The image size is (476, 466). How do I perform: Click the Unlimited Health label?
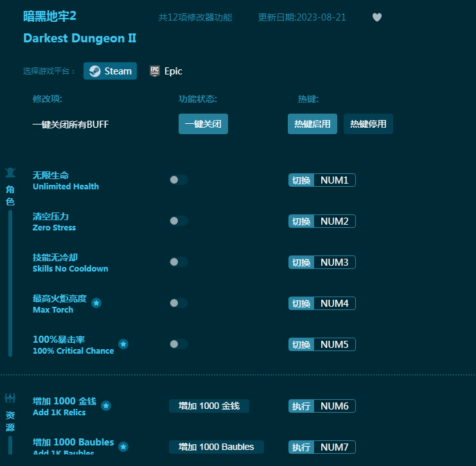click(x=66, y=186)
